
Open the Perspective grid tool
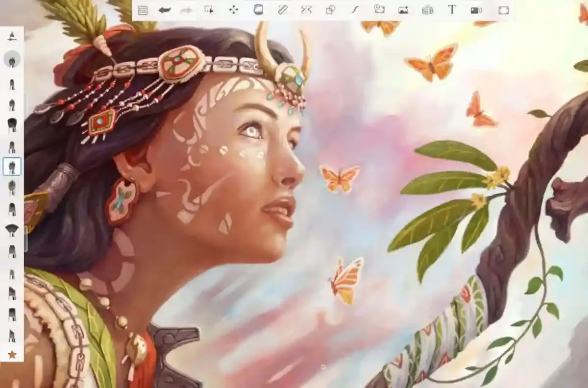(x=428, y=10)
